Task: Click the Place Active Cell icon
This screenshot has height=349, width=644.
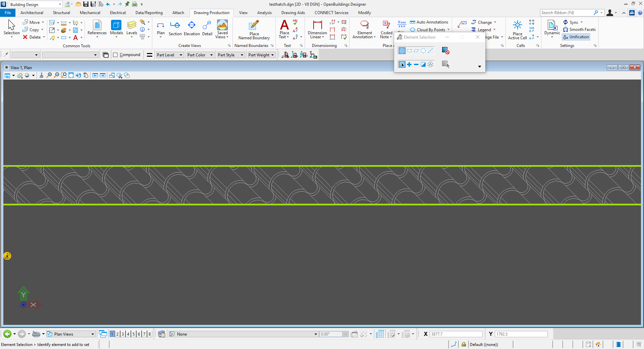Action: coord(517,30)
